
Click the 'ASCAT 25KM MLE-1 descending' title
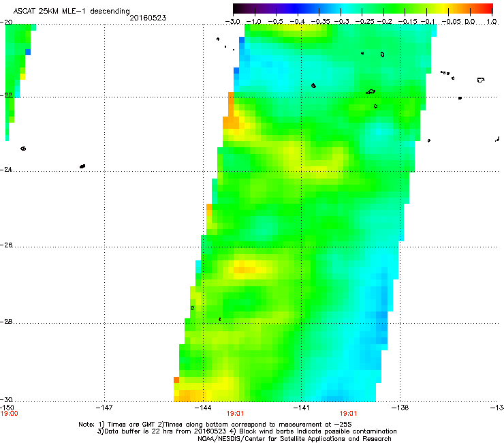[x=72, y=11]
